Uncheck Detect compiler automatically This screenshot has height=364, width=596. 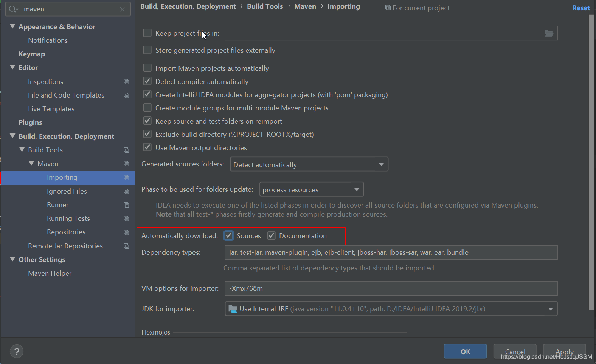tap(147, 81)
